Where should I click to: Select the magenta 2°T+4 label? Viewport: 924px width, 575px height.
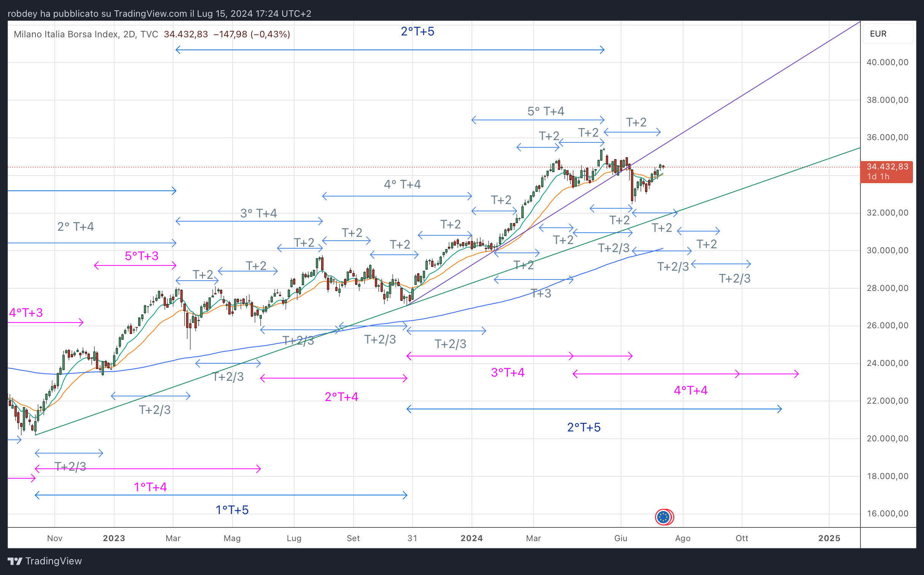click(342, 397)
